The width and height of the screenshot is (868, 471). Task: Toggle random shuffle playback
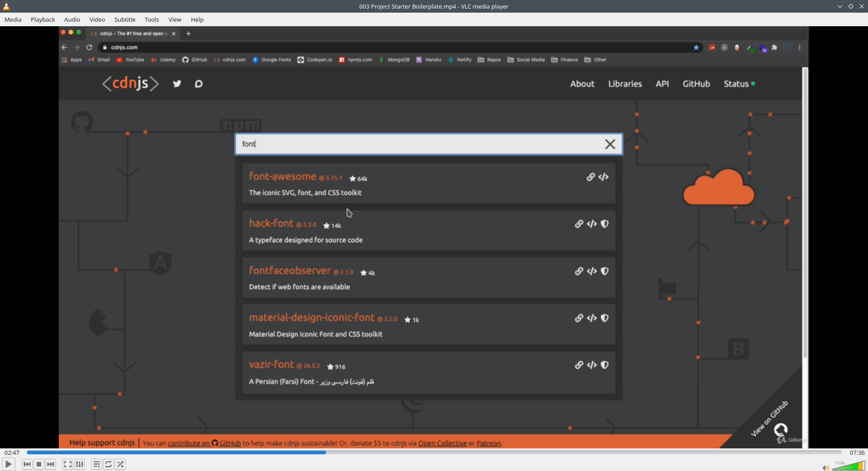point(120,464)
